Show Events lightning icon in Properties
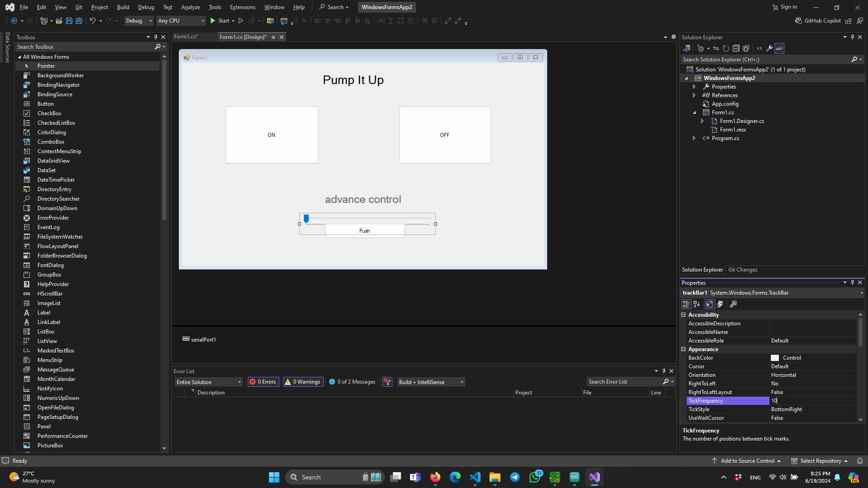Viewport: 868px width, 488px height. tap(720, 305)
